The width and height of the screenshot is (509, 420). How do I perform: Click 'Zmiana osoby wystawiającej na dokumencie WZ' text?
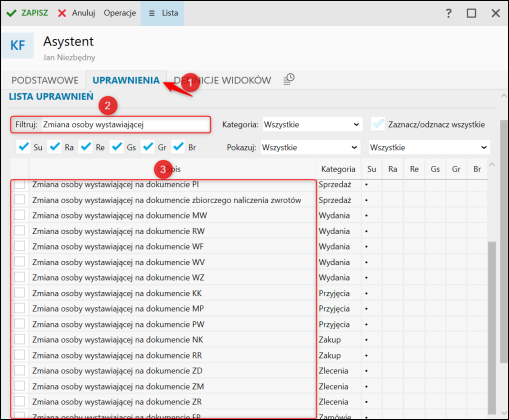pyautogui.click(x=118, y=278)
